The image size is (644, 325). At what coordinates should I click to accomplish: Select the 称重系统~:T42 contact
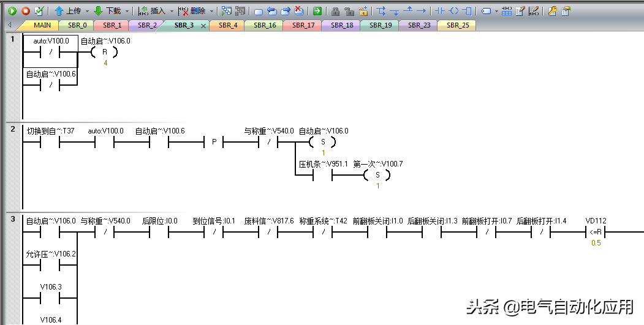323,232
